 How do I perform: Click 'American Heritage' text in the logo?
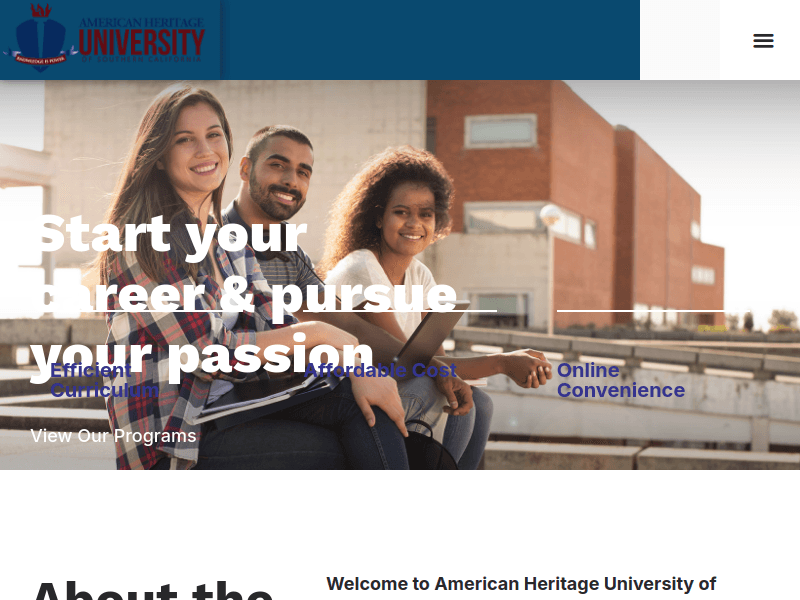[x=141, y=22]
